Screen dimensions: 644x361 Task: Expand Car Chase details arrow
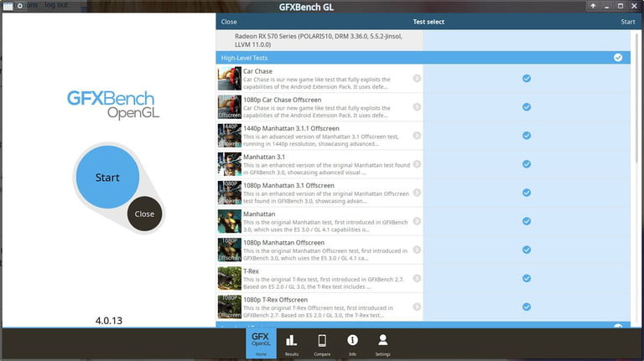[x=417, y=79]
